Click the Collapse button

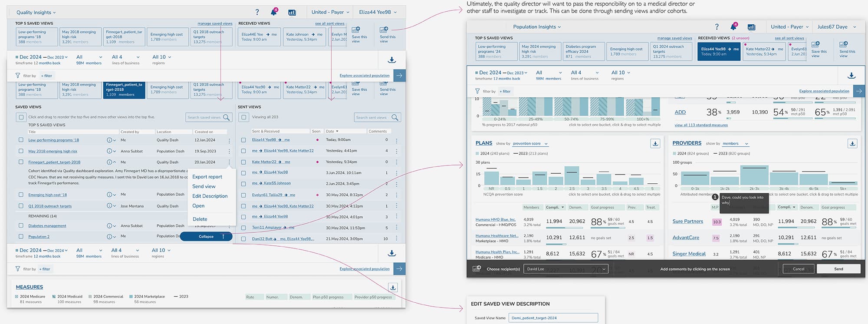[x=206, y=237]
